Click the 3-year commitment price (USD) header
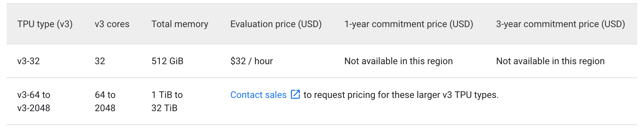 point(560,24)
